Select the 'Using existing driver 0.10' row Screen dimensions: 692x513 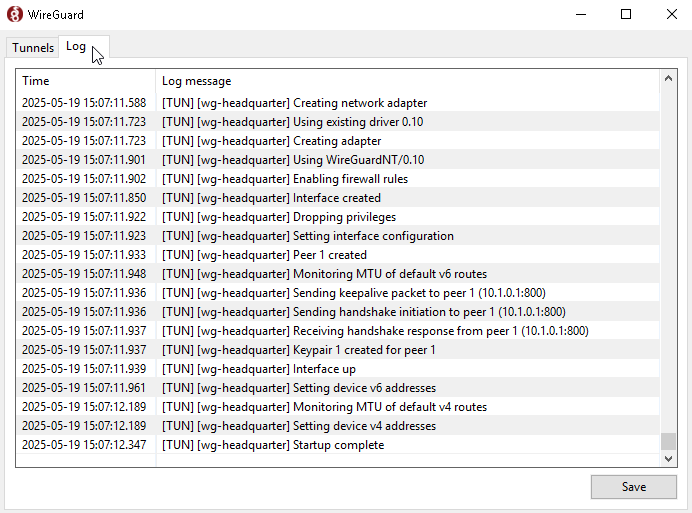pos(338,122)
